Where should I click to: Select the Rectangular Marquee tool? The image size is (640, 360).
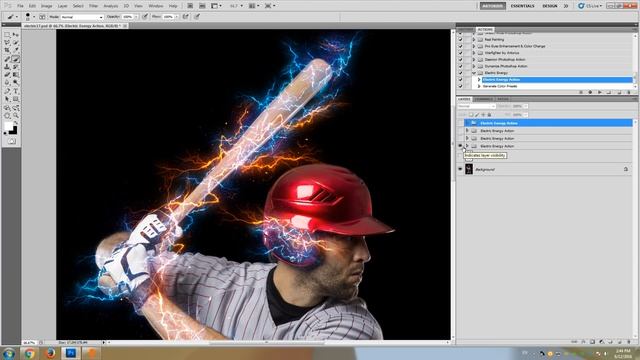click(7, 35)
